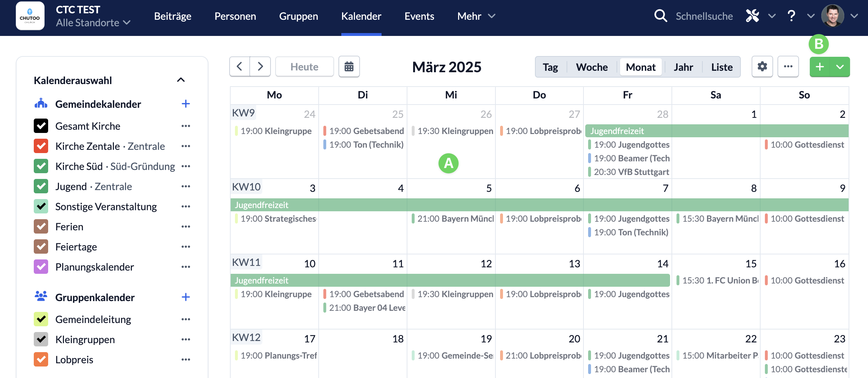
Task: Click the green plus to add appointment
Action: pyautogui.click(x=820, y=67)
